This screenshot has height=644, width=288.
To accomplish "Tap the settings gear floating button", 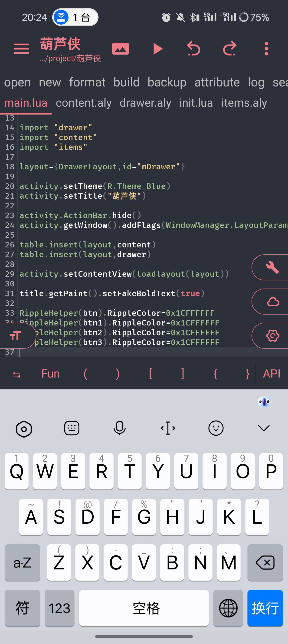I will [270, 335].
